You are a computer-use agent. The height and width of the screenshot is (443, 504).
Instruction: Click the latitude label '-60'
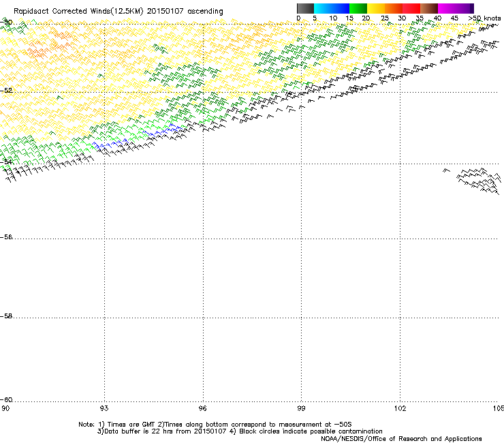pyautogui.click(x=6, y=399)
